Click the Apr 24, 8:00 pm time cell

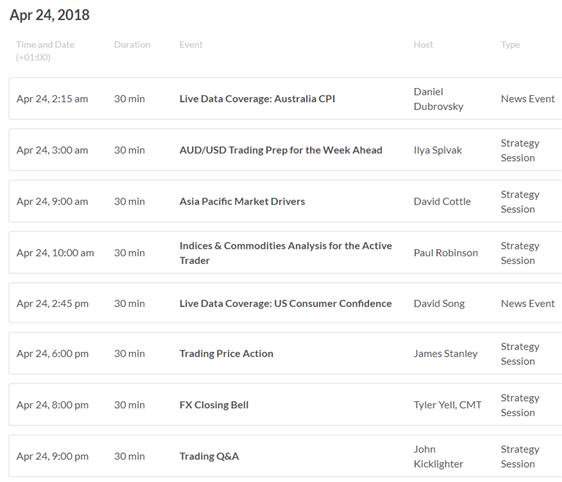pos(53,405)
